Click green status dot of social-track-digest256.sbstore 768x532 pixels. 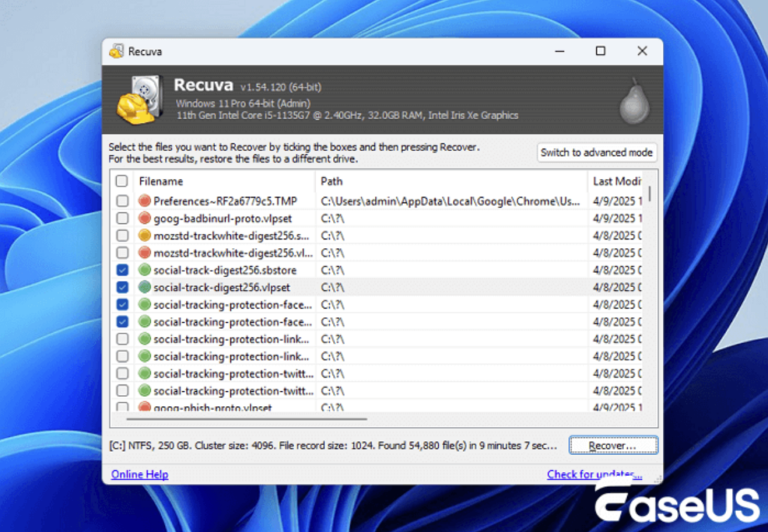pyautogui.click(x=145, y=270)
